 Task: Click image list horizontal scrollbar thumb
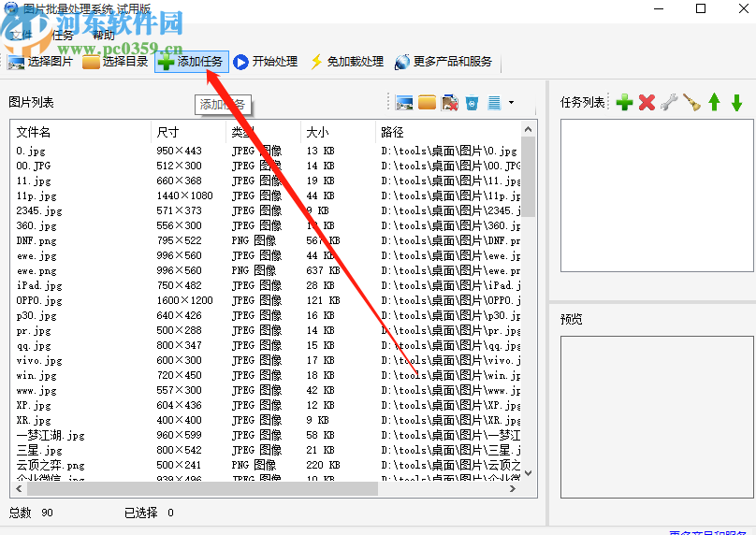click(x=202, y=489)
